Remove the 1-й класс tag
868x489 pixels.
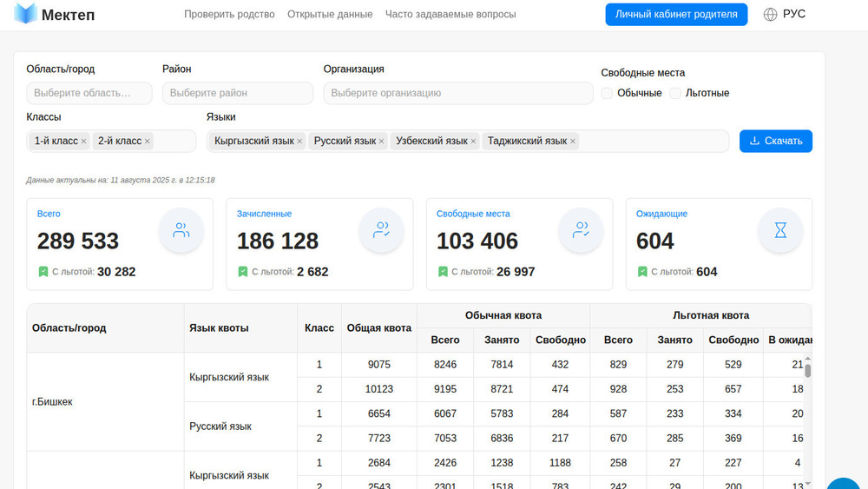tap(84, 141)
